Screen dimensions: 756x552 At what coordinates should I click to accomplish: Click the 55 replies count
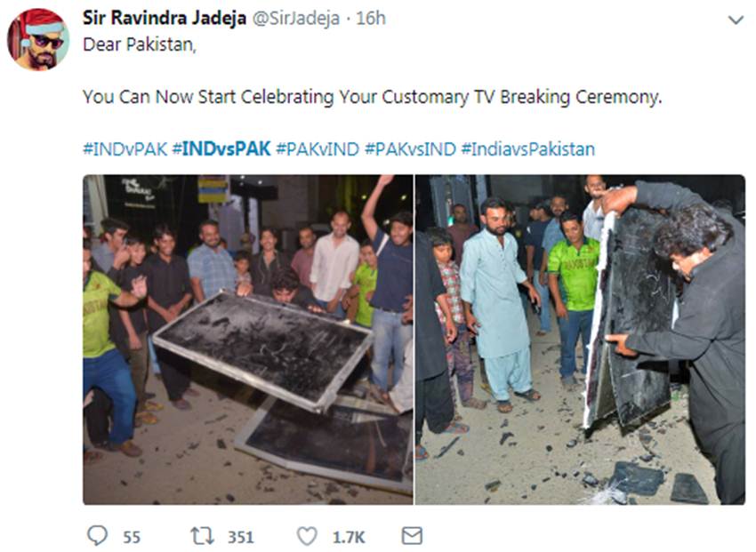point(132,537)
